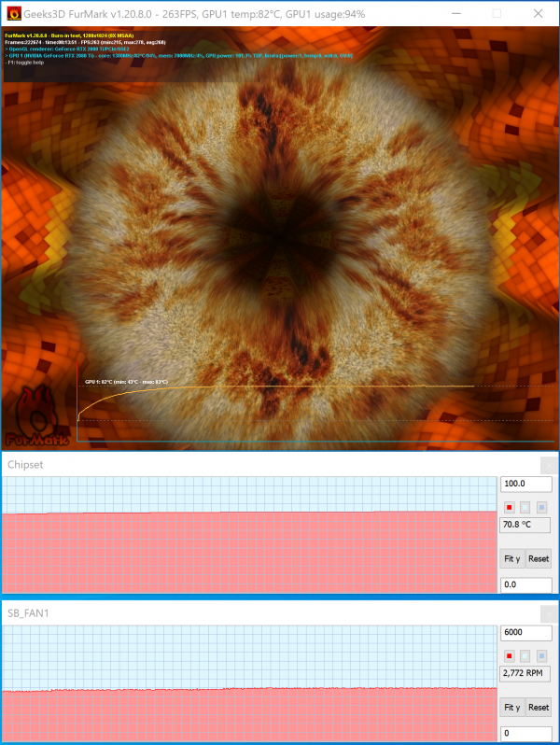Select red color swatch in Chipset panel

click(x=510, y=508)
